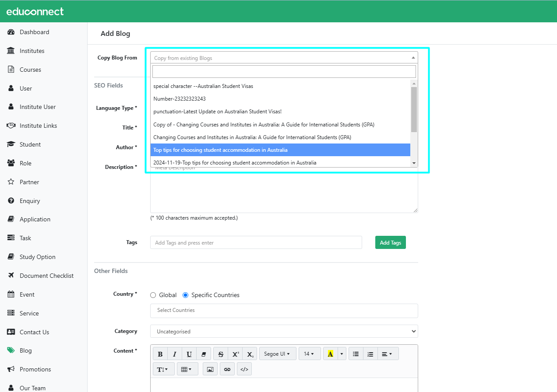Image resolution: width=557 pixels, height=392 pixels.
Task: Expand the Segoe UI font family dropdown
Action: [x=278, y=354]
